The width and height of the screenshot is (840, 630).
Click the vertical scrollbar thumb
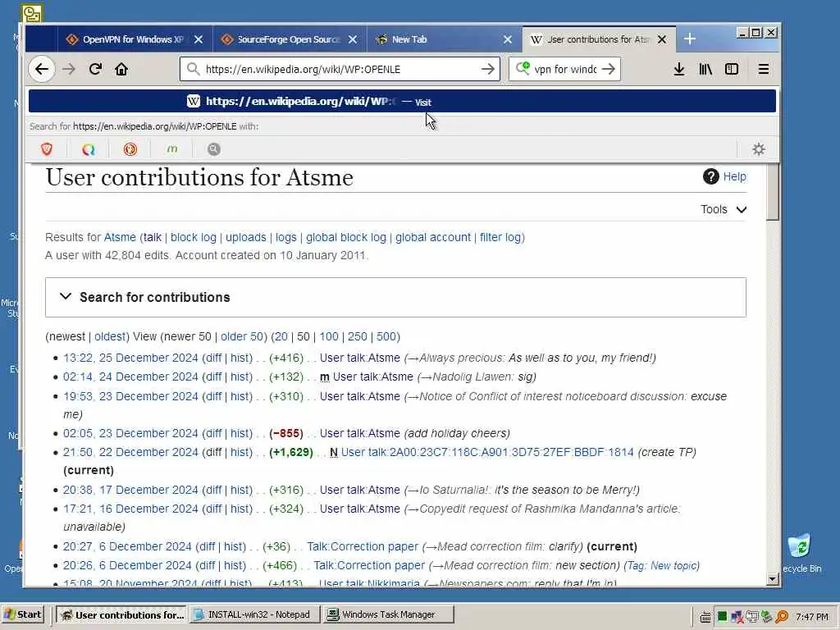[772, 192]
